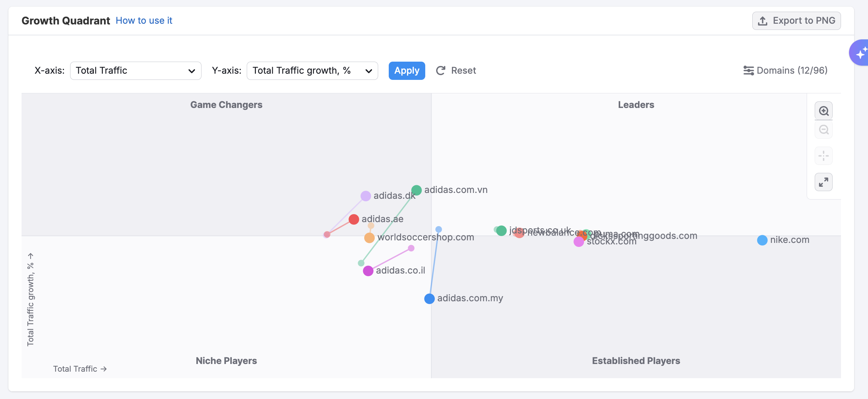Click the Domains filter sliders icon
Screen dimensions: 868x399
pyautogui.click(x=748, y=70)
